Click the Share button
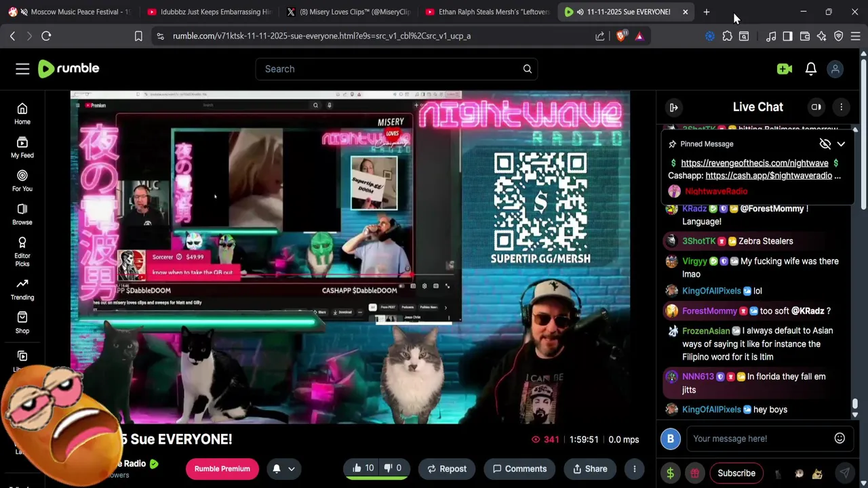The height and width of the screenshot is (488, 868). pyautogui.click(x=590, y=468)
